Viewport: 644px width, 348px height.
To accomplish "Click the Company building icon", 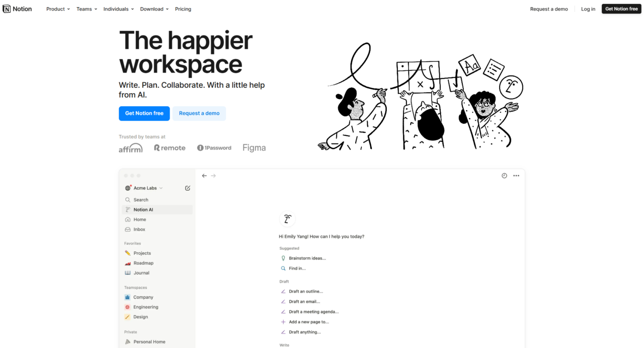I will (x=128, y=297).
